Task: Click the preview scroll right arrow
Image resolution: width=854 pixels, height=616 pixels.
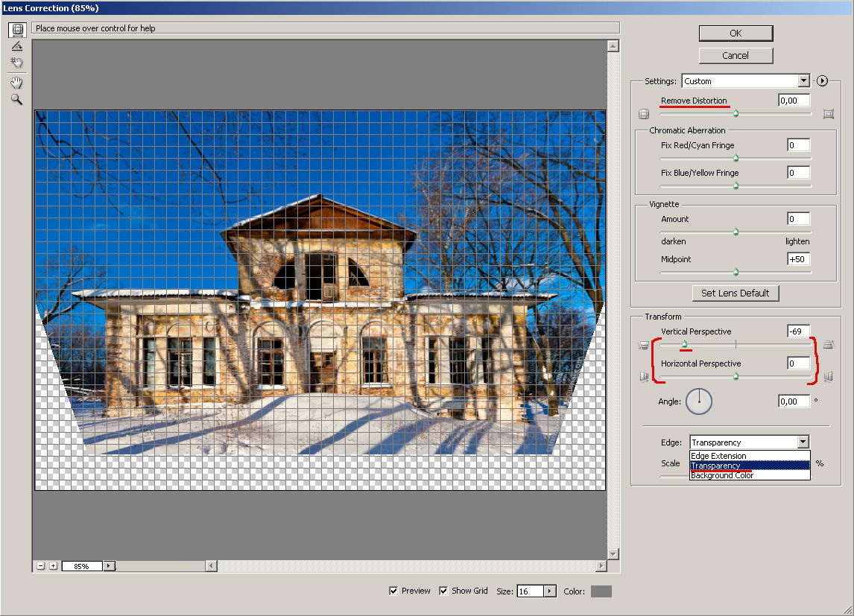Action: 601,566
